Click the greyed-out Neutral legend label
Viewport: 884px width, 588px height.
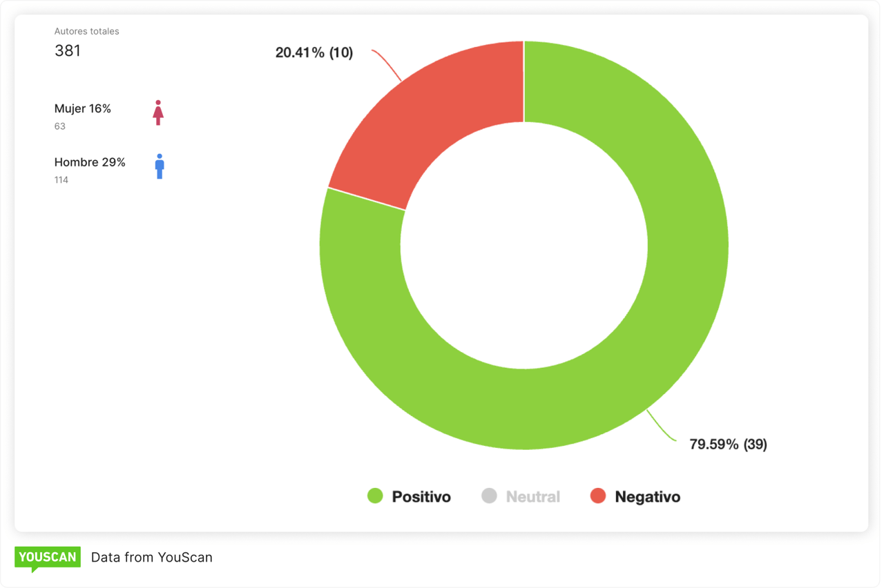pyautogui.click(x=532, y=497)
